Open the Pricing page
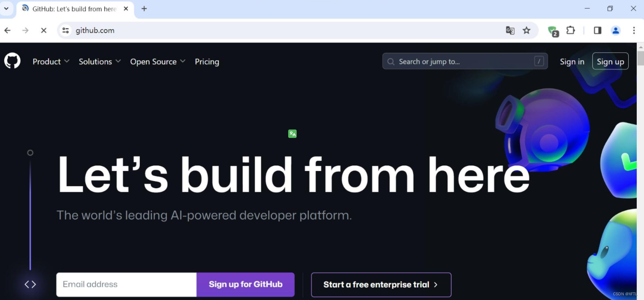644x300 pixels. tap(207, 62)
